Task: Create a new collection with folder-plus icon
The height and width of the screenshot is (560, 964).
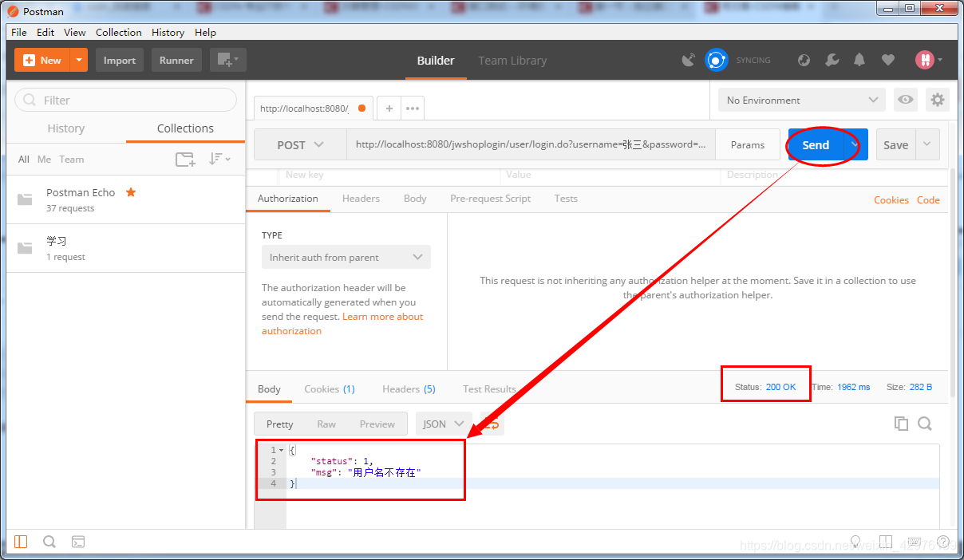Action: click(185, 160)
